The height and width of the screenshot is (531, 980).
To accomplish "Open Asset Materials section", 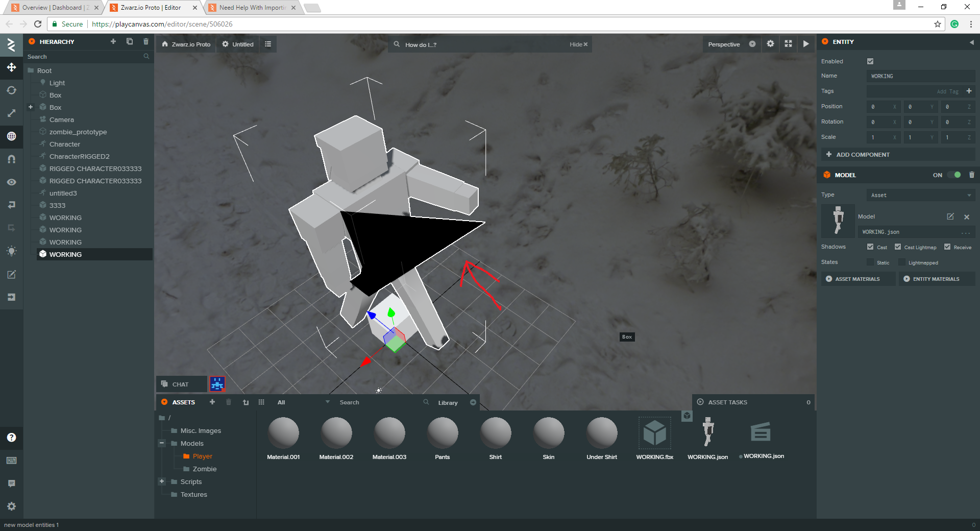I will pyautogui.click(x=857, y=279).
